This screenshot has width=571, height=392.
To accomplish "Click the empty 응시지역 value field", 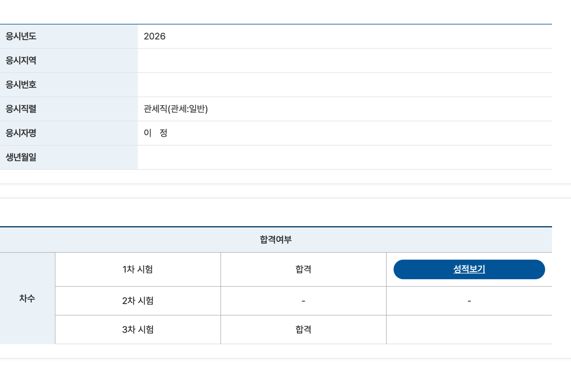I will pyautogui.click(x=345, y=60).
